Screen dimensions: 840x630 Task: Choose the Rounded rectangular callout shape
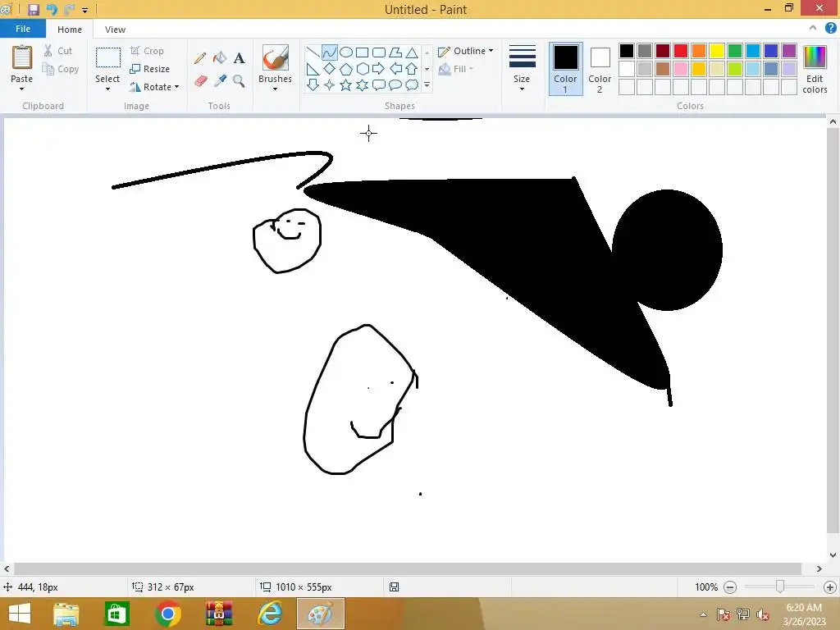(379, 84)
